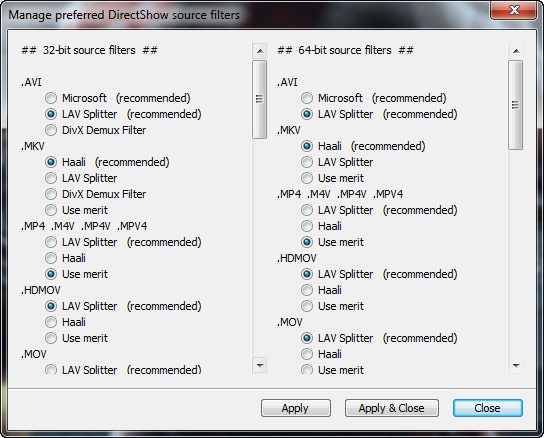
Task: Click the 32-bit list scroll up arrow
Action: [260, 51]
